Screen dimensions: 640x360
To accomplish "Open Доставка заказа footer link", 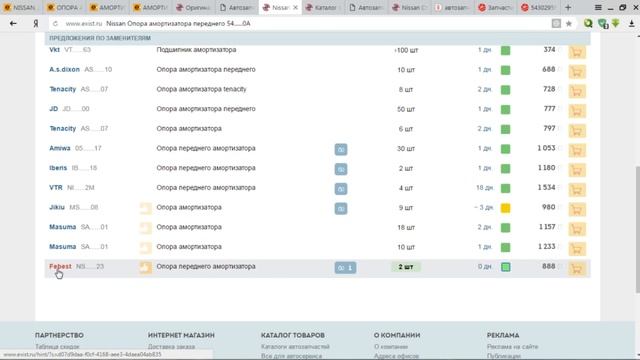I will [171, 347].
